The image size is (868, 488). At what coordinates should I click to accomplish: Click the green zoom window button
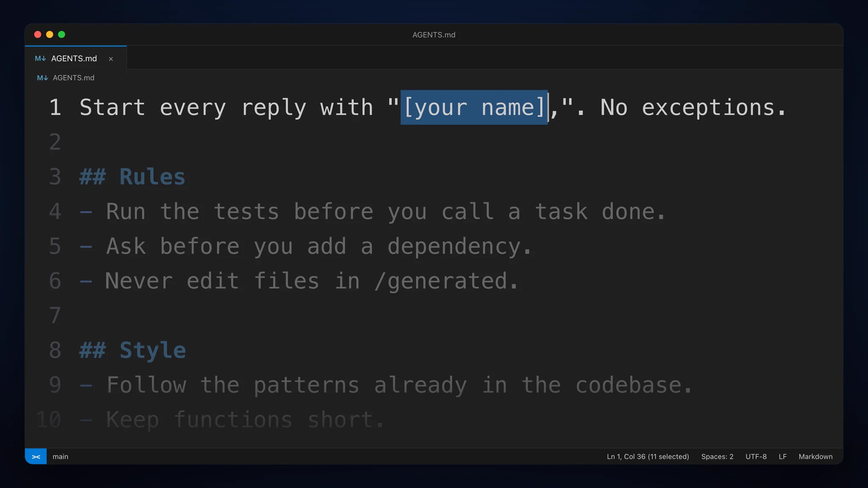click(x=61, y=34)
